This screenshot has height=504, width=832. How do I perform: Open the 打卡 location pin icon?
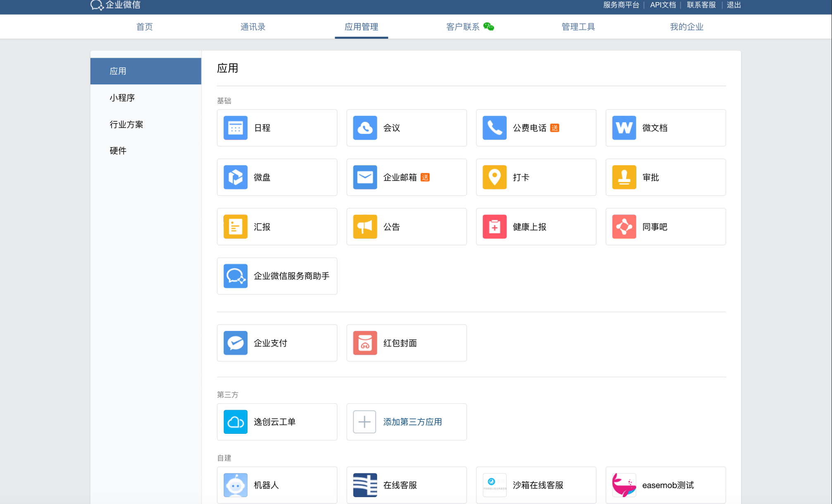(x=494, y=177)
